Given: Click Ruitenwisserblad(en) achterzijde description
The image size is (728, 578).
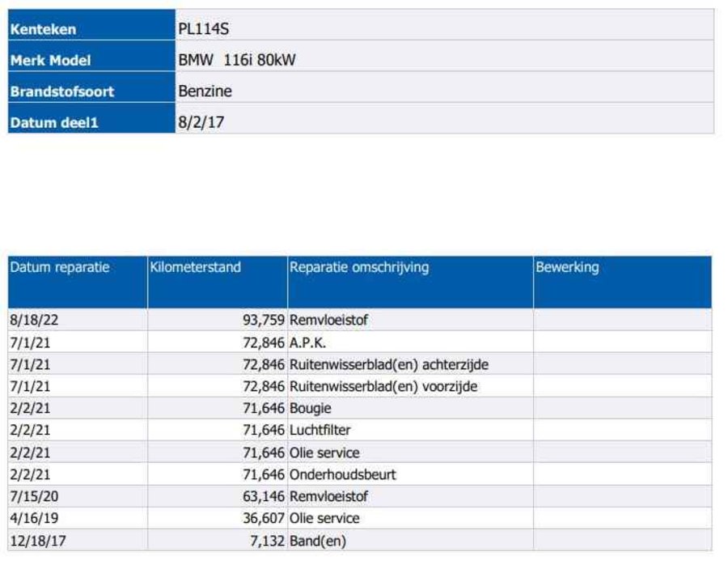Looking at the screenshot, I should point(388,365).
